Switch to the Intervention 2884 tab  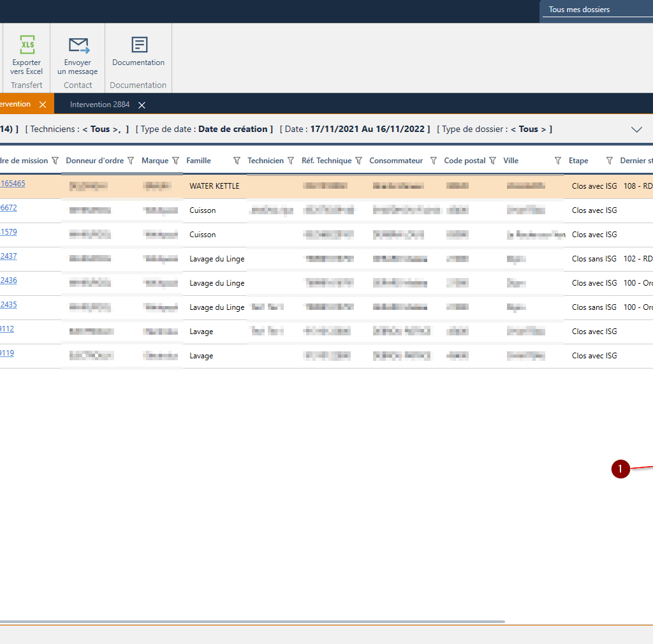click(99, 105)
